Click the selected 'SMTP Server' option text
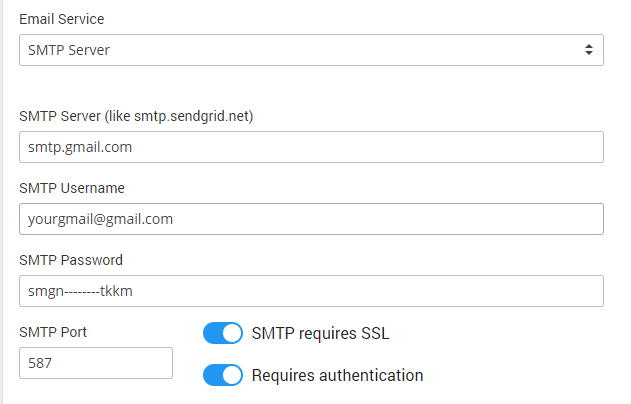This screenshot has height=404, width=631. [x=68, y=50]
